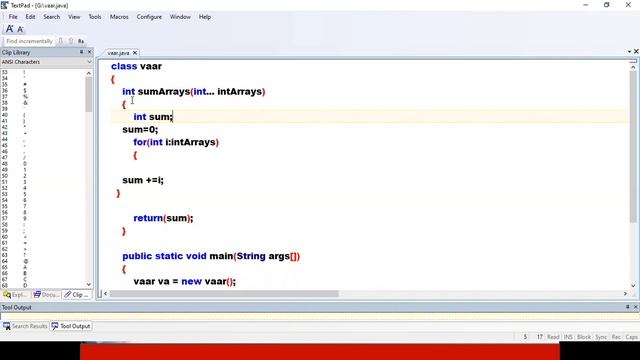Click the 'sum +=i;' line
Viewport: 640px width, 360px height.
click(143, 180)
